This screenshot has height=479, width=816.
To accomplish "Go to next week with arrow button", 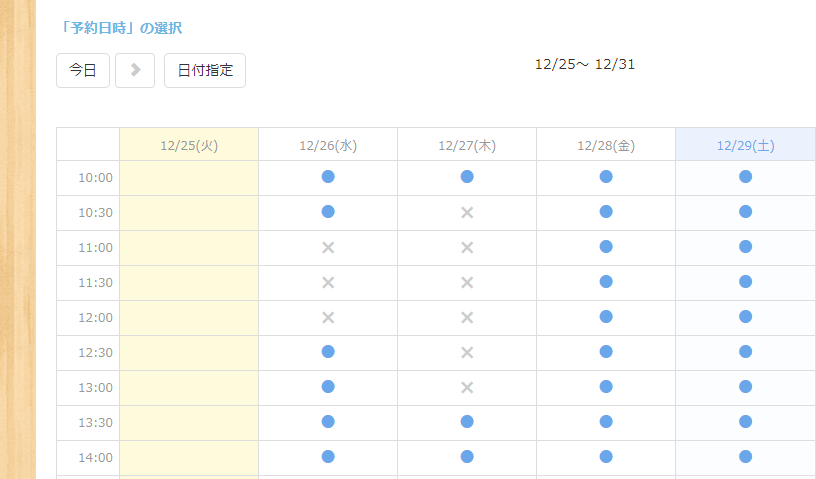I will (135, 70).
